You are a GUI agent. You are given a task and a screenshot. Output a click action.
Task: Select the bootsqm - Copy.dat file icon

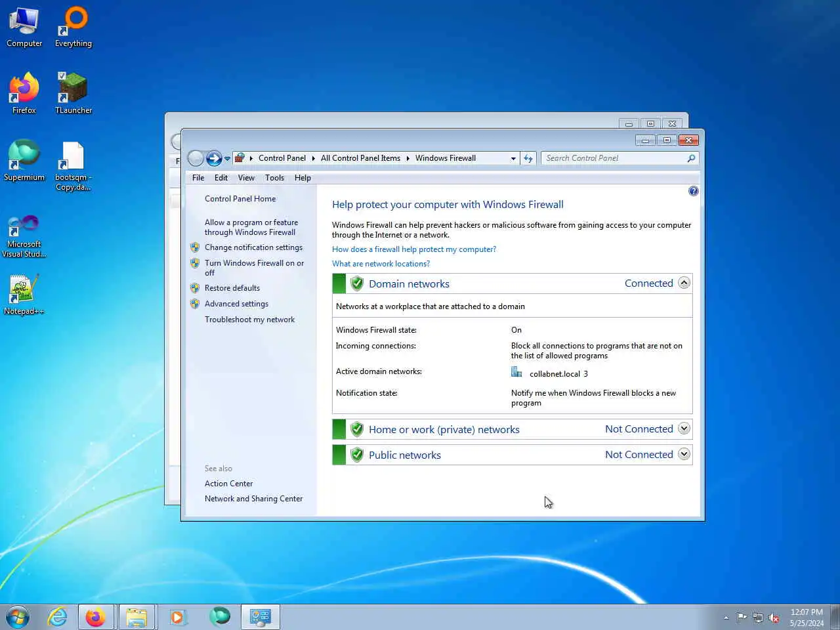point(73,166)
